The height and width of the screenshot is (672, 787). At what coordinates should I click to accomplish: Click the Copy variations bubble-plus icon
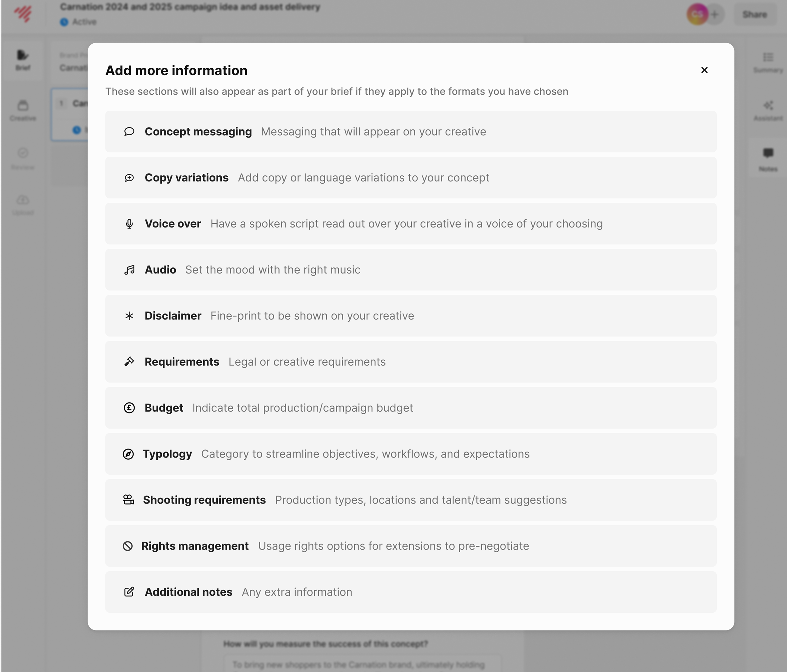click(x=129, y=178)
